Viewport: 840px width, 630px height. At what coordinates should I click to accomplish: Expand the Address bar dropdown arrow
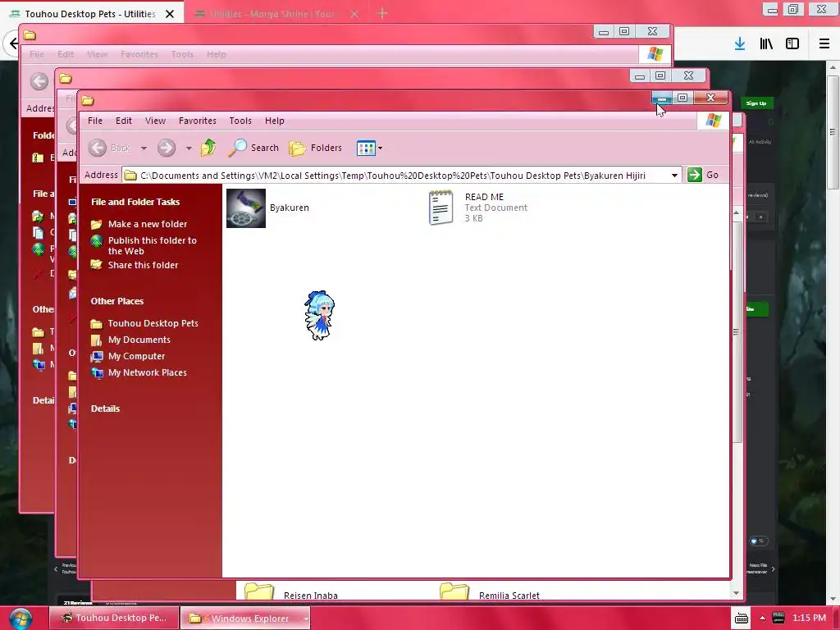pyautogui.click(x=674, y=176)
